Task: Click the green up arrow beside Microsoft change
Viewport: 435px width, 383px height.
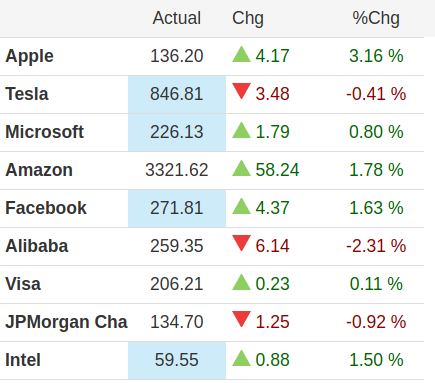Action: click(x=241, y=130)
